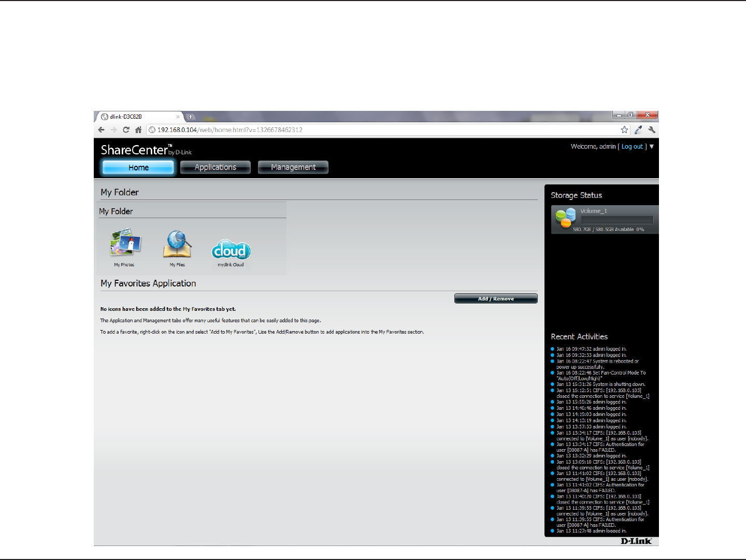The image size is (746, 560).
Task: Click the 'Jan 16 09:47:32 admin logged in' entry
Action: 592,349
